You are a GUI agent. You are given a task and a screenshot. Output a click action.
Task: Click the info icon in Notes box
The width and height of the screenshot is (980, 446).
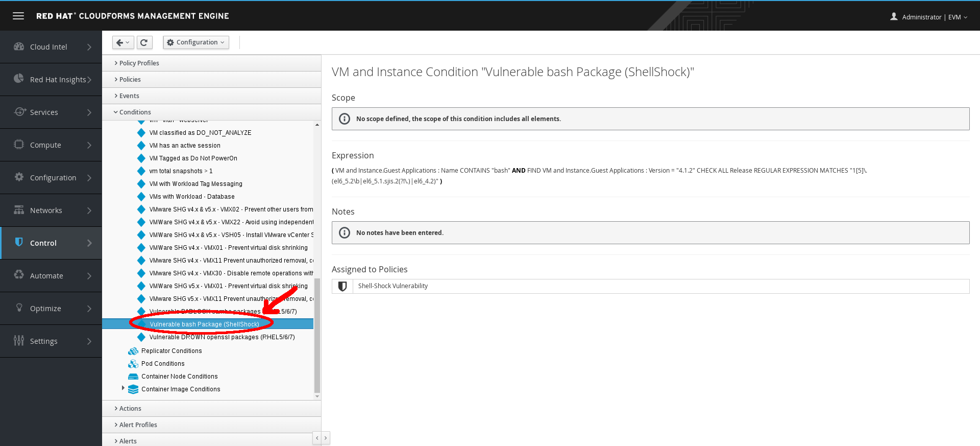(345, 232)
